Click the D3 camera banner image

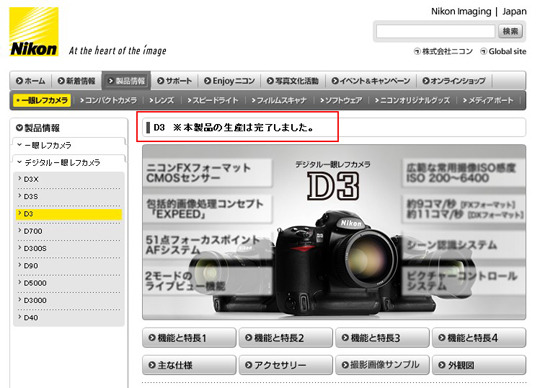click(334, 232)
